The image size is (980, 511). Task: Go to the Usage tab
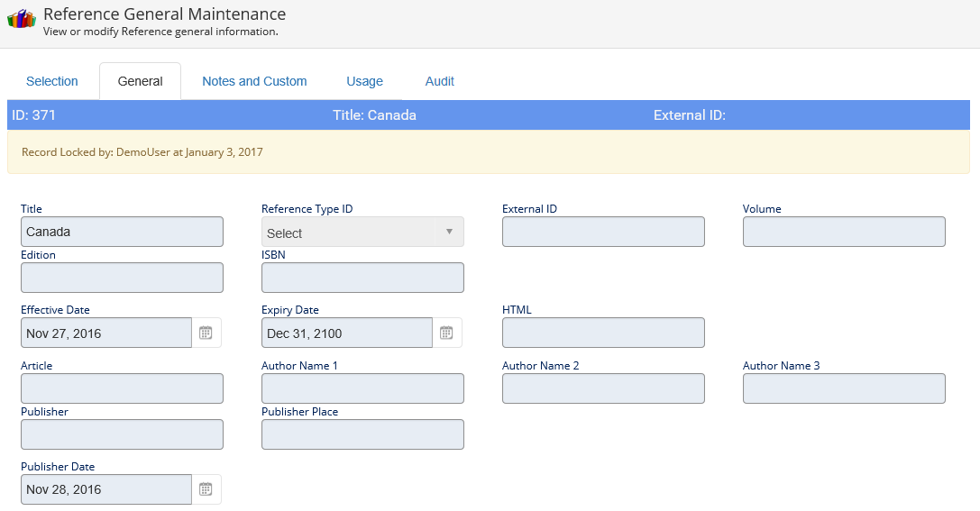(364, 81)
